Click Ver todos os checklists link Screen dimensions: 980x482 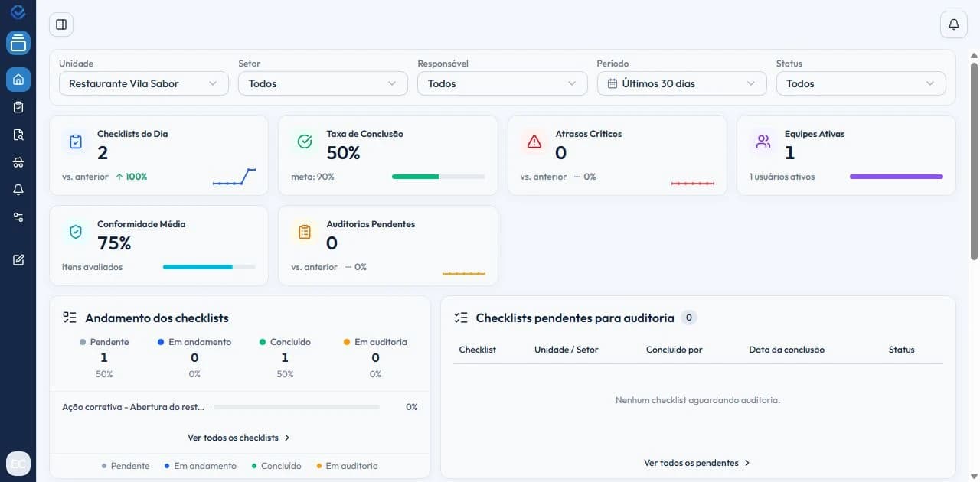239,438
